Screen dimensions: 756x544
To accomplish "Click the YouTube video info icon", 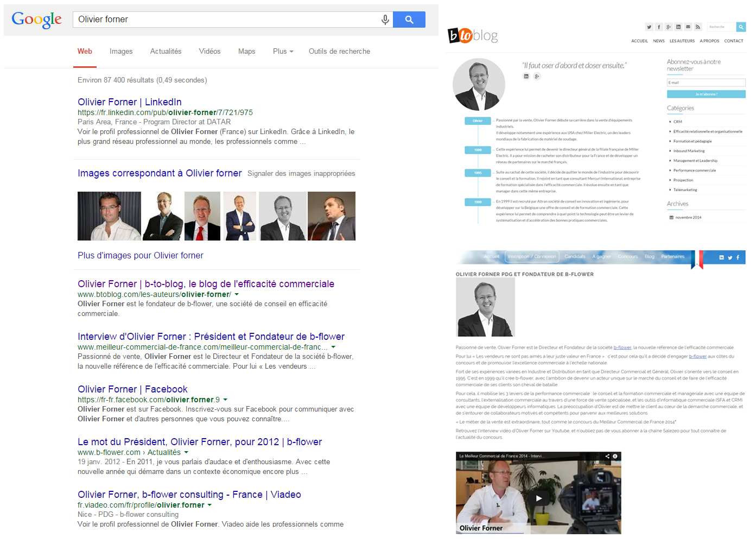I will click(615, 456).
